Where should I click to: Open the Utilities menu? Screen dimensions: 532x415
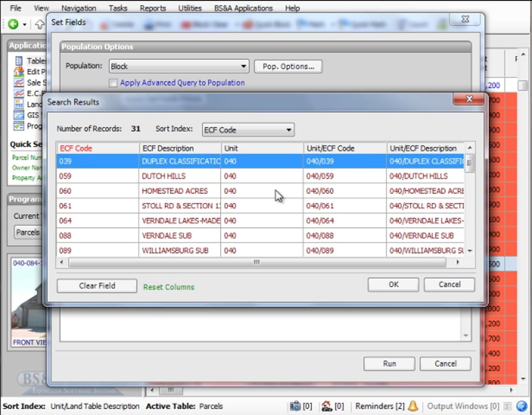[x=190, y=8]
